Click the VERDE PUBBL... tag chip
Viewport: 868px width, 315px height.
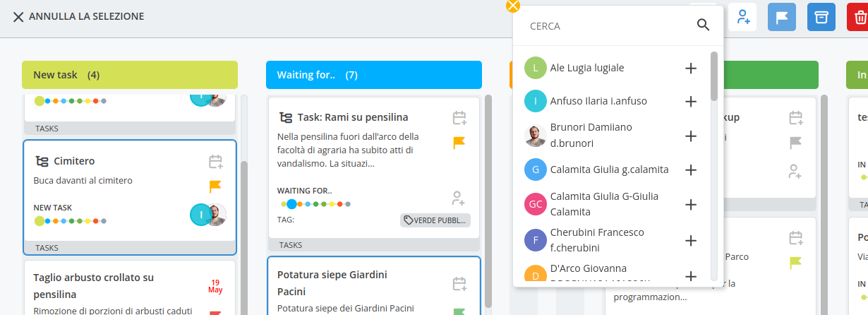435,220
